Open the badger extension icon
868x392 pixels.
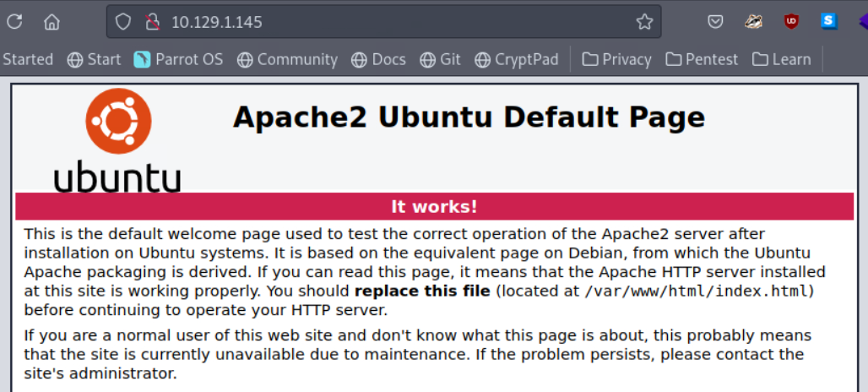(753, 22)
